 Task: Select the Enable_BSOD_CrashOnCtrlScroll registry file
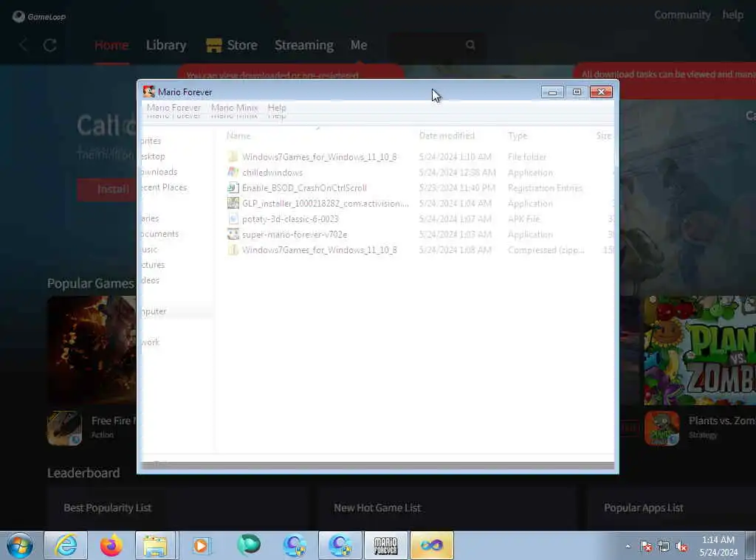click(304, 188)
